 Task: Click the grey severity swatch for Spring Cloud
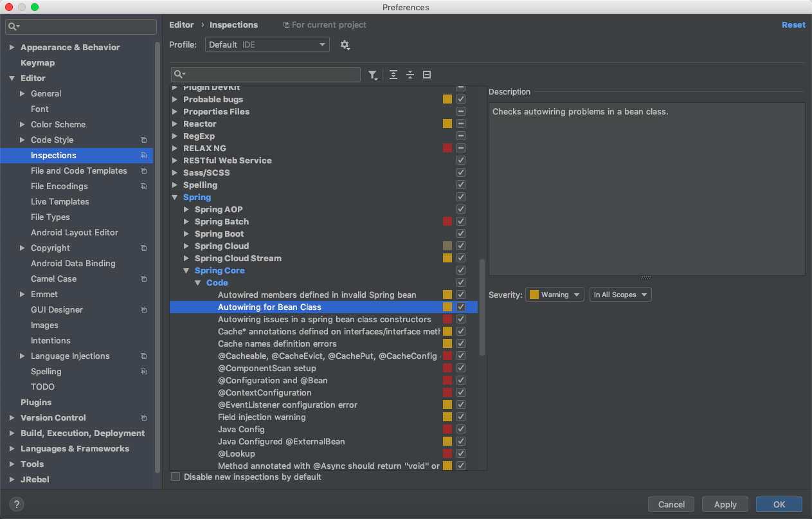[447, 246]
